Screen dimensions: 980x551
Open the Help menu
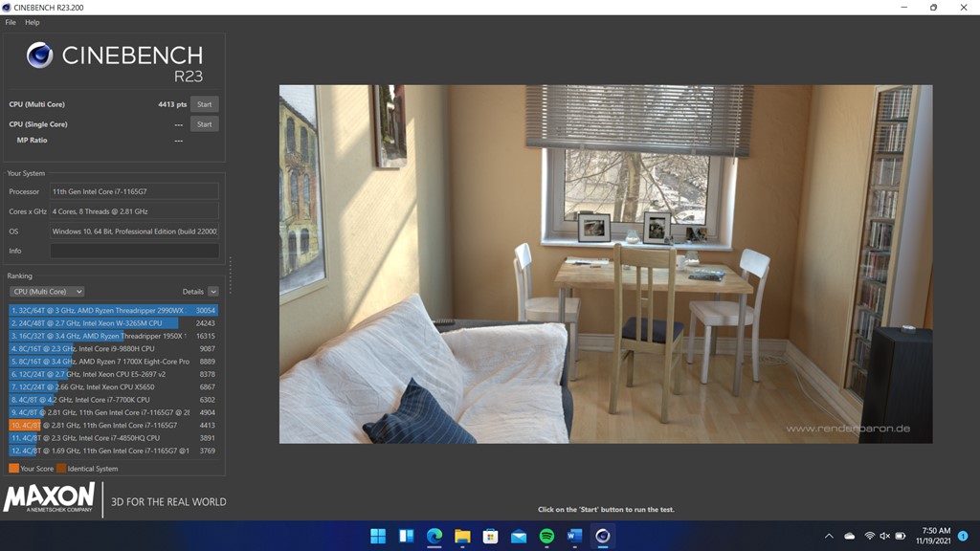32,22
